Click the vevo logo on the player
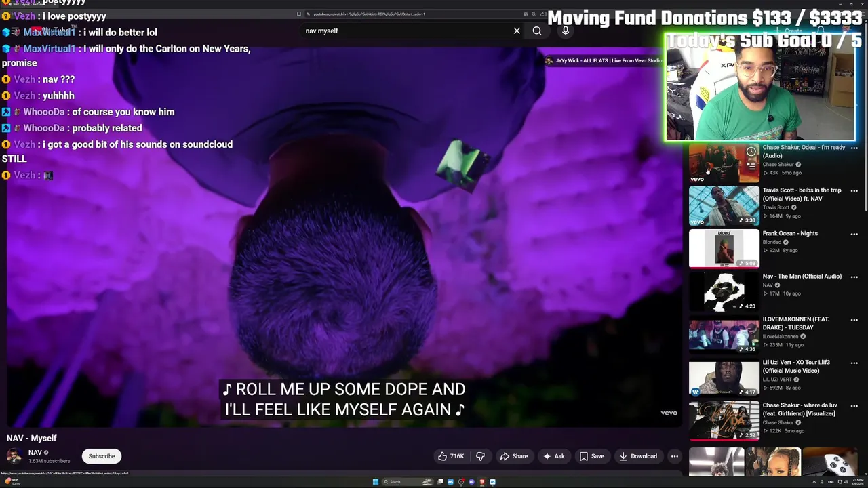The height and width of the screenshot is (488, 868). click(669, 413)
